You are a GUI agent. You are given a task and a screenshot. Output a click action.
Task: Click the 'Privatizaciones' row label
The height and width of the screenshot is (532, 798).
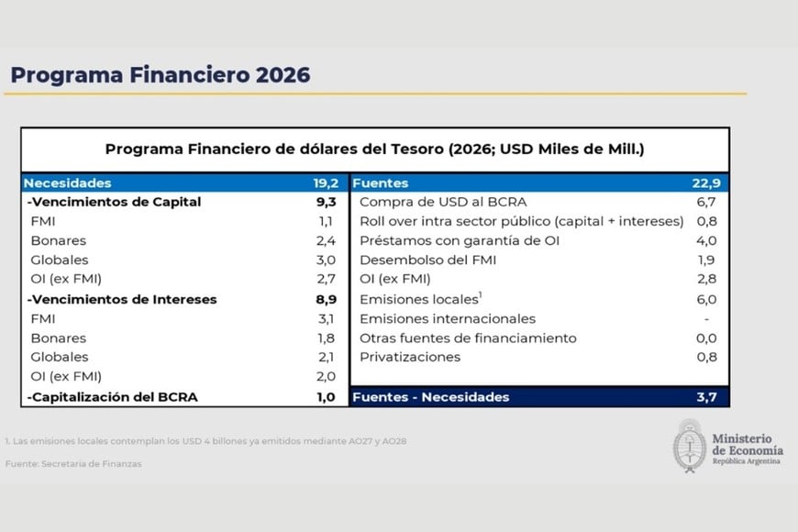click(410, 358)
